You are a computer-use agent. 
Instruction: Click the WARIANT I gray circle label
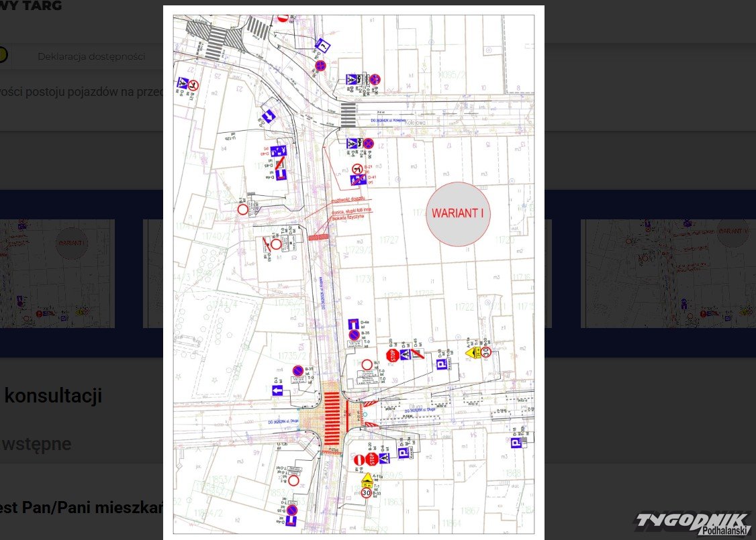(458, 214)
